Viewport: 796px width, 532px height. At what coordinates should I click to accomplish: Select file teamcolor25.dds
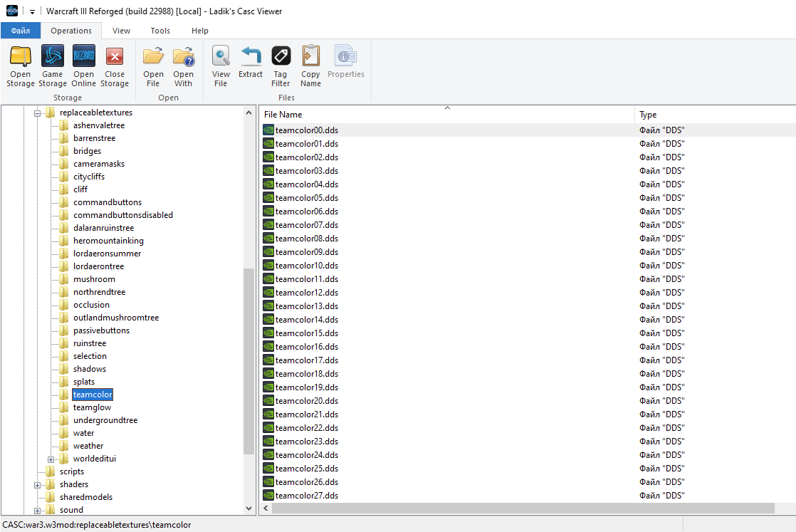point(307,469)
